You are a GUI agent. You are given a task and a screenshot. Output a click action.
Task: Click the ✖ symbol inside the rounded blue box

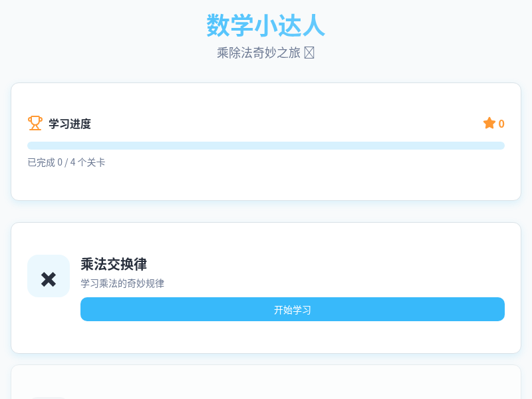pos(48,275)
